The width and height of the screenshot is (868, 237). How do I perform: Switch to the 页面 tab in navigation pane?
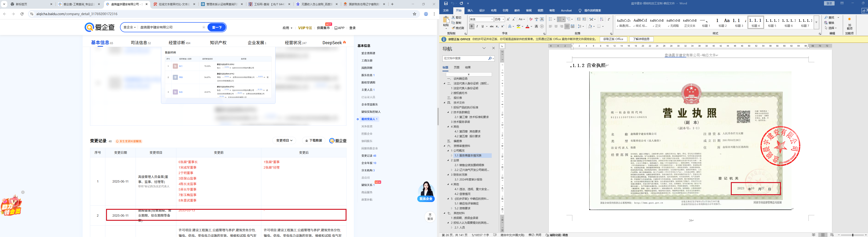click(457, 67)
